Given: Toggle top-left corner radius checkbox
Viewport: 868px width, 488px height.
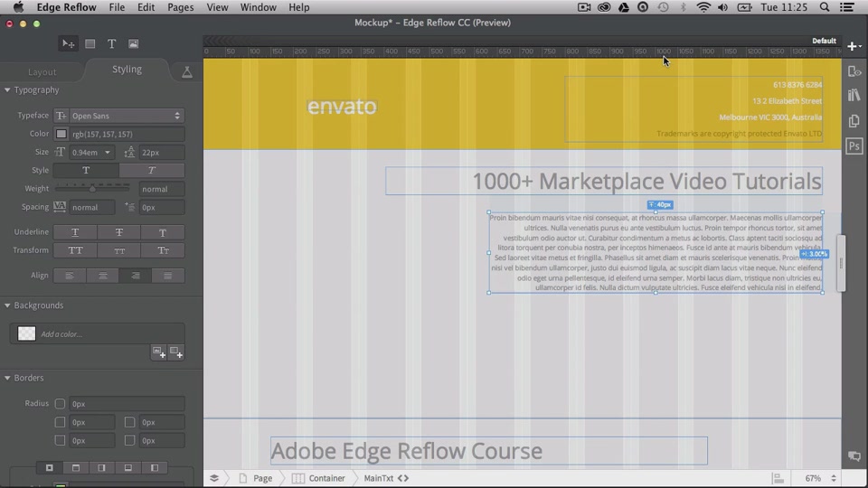Looking at the screenshot, I should tap(60, 422).
